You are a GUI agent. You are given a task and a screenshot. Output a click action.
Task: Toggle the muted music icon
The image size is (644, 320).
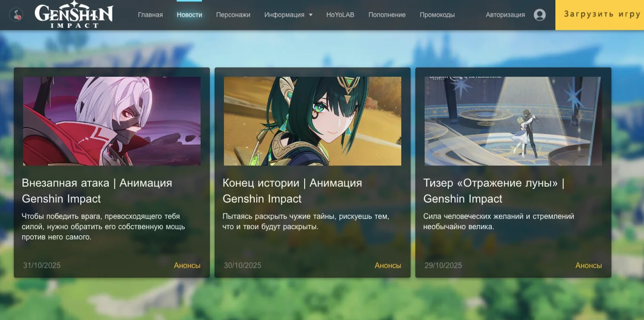coord(16,15)
